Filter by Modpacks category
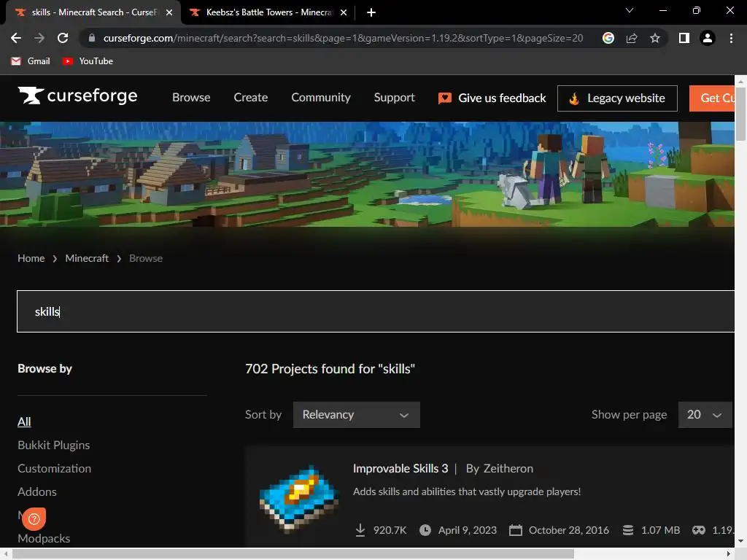 44,538
